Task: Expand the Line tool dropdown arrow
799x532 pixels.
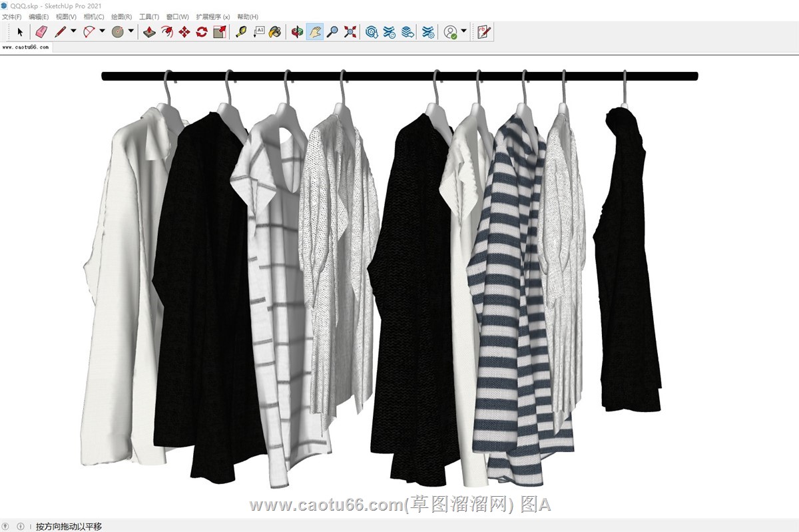Action: click(x=73, y=31)
